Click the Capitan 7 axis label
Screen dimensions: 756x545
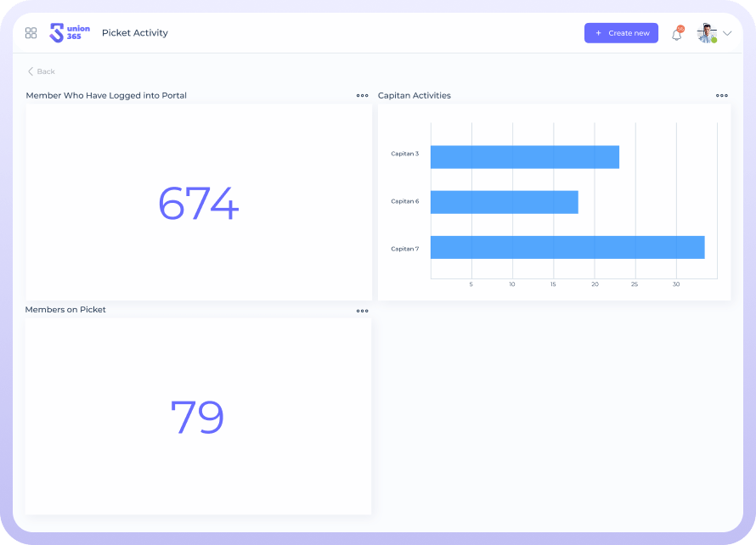tap(404, 249)
